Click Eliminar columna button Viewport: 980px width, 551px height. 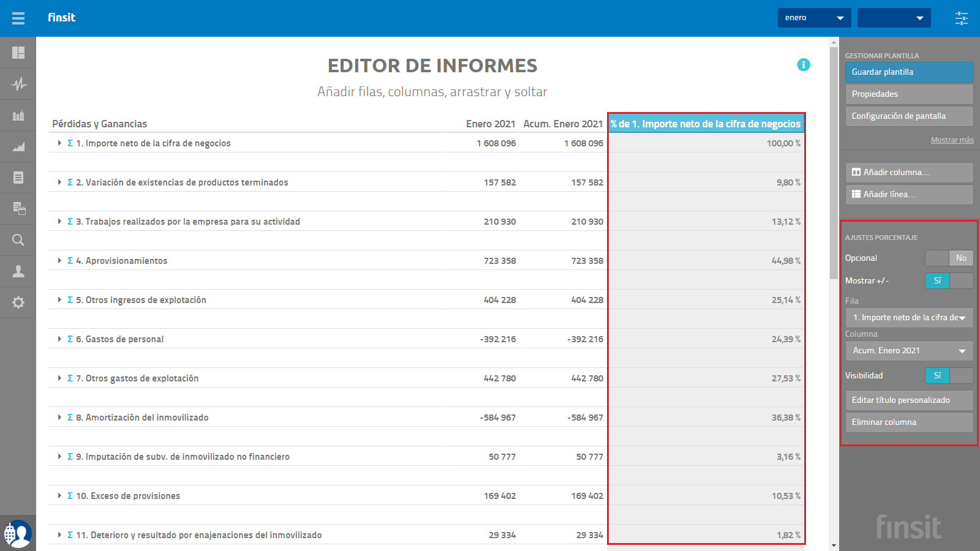click(x=909, y=422)
